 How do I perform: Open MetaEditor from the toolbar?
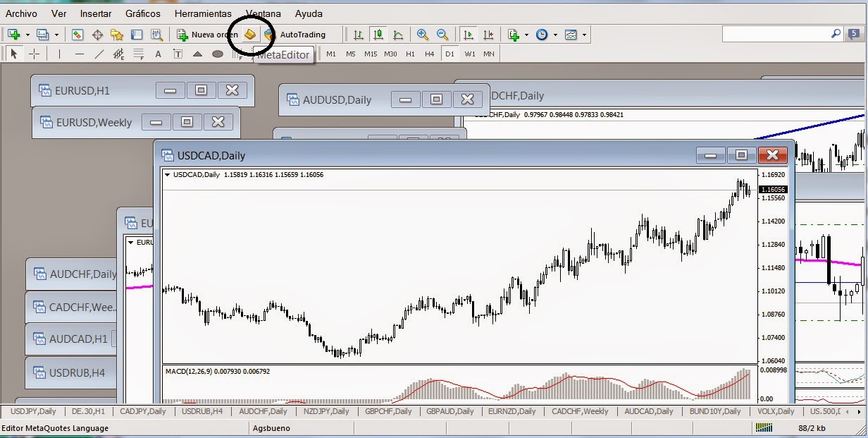coord(250,34)
